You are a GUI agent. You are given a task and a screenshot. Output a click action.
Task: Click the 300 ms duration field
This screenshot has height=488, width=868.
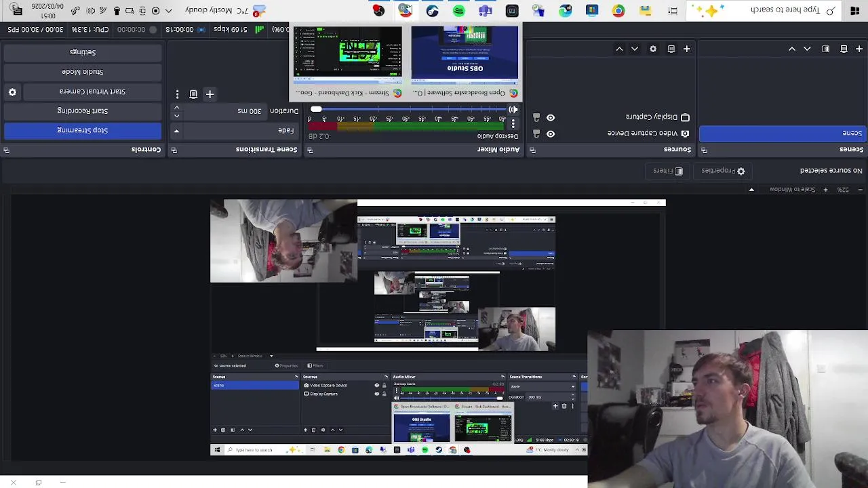pos(224,111)
